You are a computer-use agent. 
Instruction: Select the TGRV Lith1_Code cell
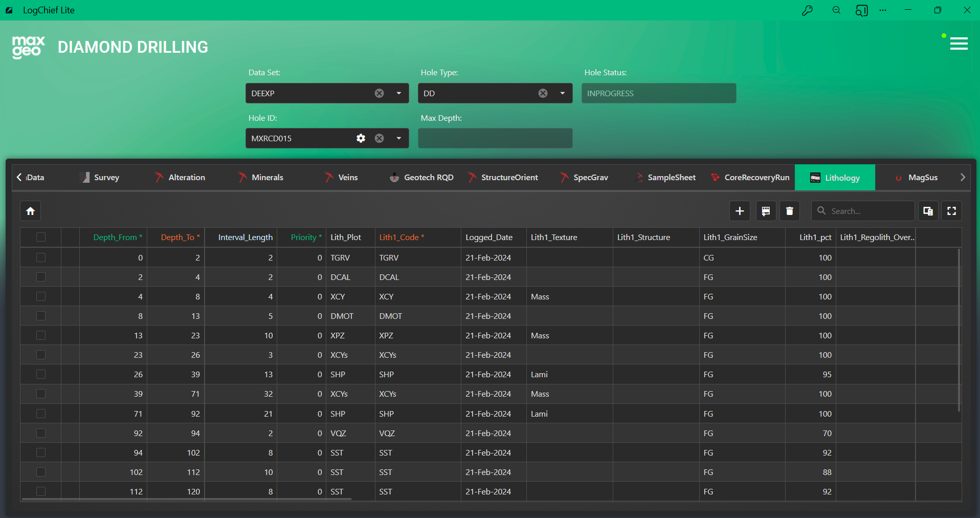click(418, 257)
